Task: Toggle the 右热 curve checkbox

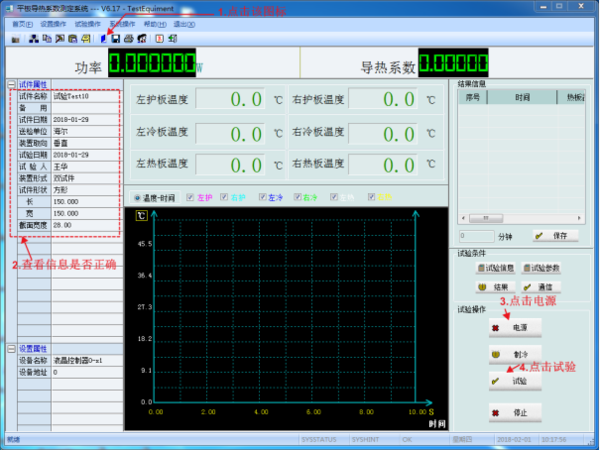Action: (x=371, y=197)
